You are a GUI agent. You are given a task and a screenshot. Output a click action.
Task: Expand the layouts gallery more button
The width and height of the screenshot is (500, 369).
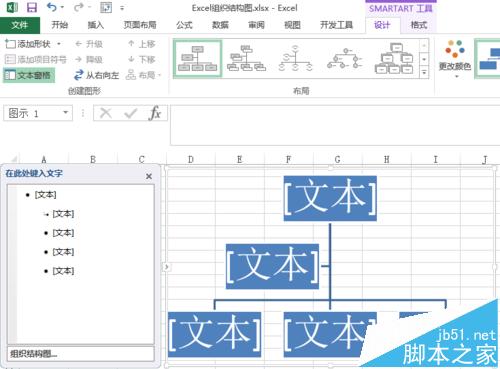(x=424, y=72)
